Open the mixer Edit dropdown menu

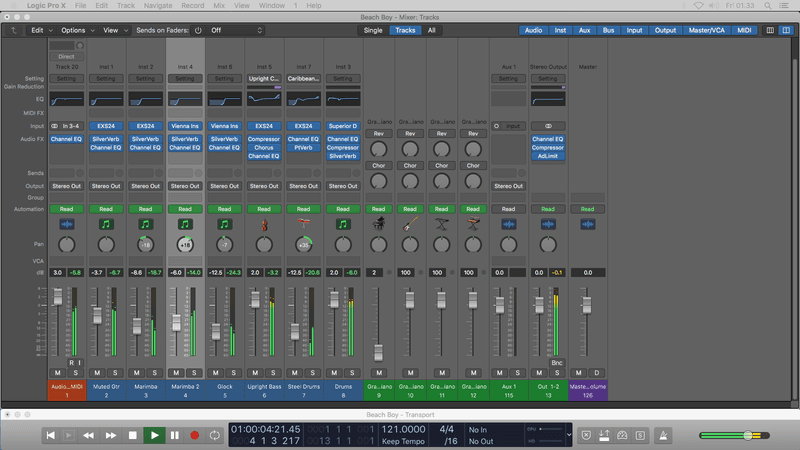click(x=42, y=30)
